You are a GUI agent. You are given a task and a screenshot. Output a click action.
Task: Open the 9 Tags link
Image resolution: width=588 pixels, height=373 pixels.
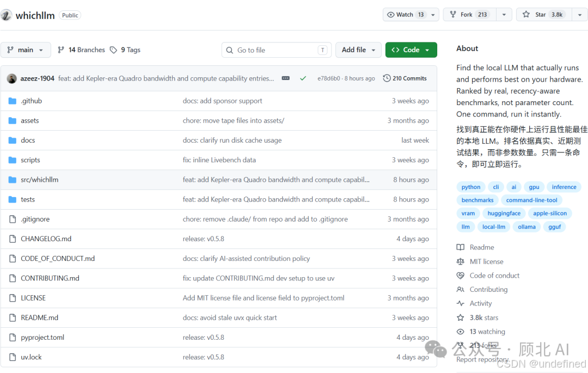pyautogui.click(x=125, y=50)
